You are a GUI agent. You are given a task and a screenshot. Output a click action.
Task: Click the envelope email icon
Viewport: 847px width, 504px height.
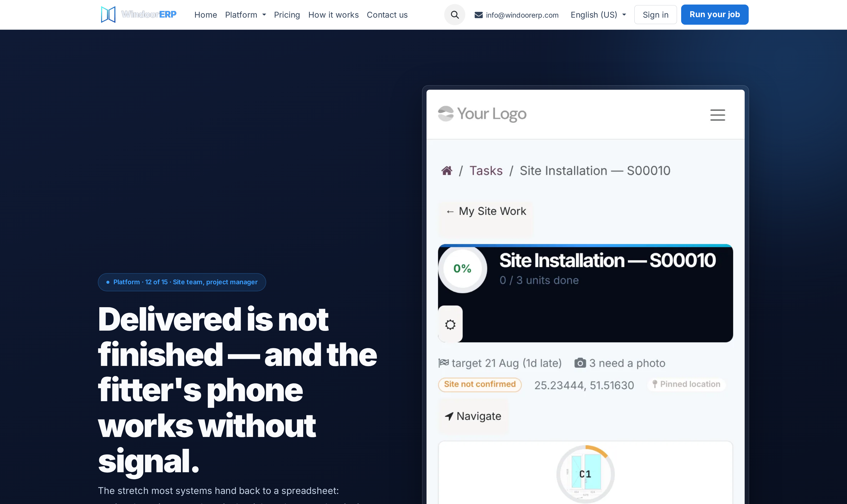[x=478, y=15]
